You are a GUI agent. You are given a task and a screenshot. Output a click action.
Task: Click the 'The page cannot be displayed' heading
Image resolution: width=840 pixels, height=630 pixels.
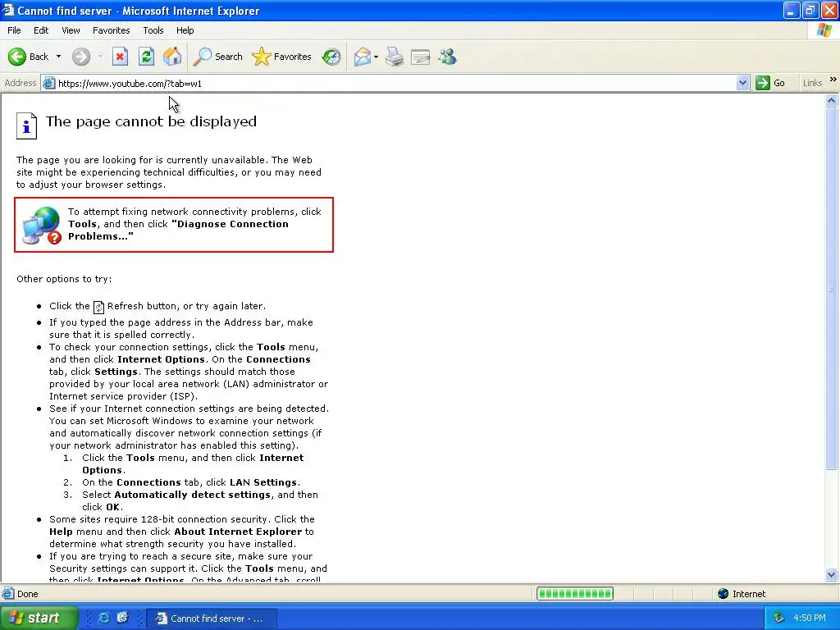151,121
